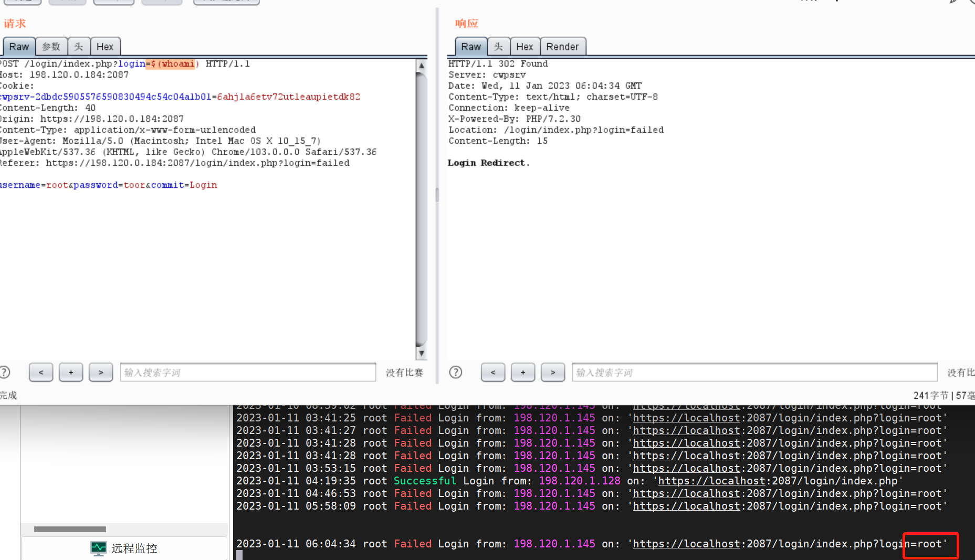Click the 'HTTP/1.1 302 Found' status line
This screenshot has height=560, width=975.
tap(498, 64)
